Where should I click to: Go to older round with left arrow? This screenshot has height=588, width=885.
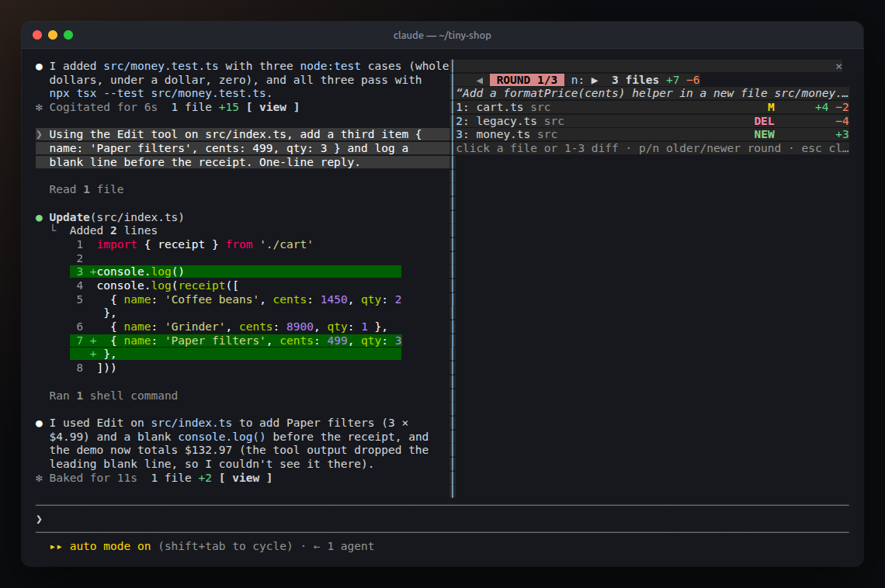click(479, 80)
